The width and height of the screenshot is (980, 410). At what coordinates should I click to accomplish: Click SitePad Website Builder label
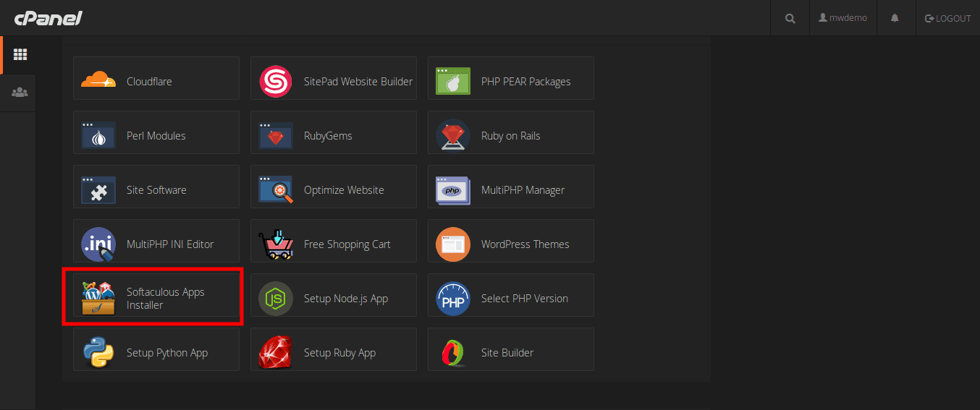358,82
